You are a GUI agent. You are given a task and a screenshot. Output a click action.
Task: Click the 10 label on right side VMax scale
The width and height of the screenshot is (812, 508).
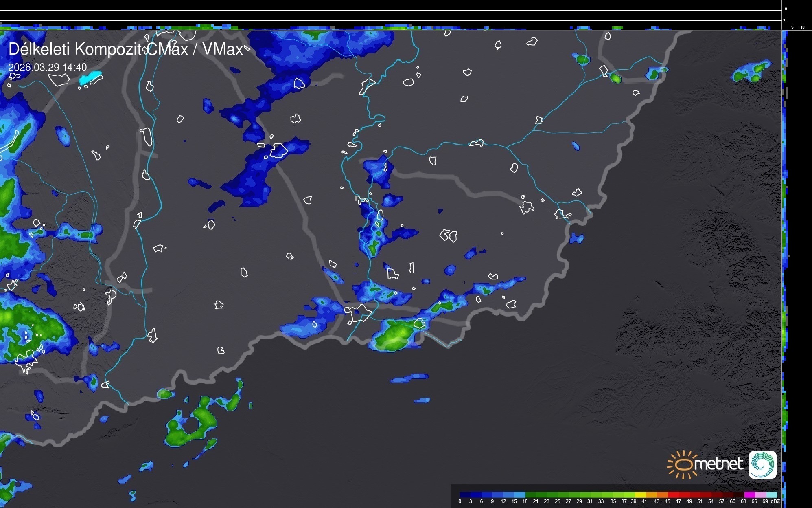[803, 27]
